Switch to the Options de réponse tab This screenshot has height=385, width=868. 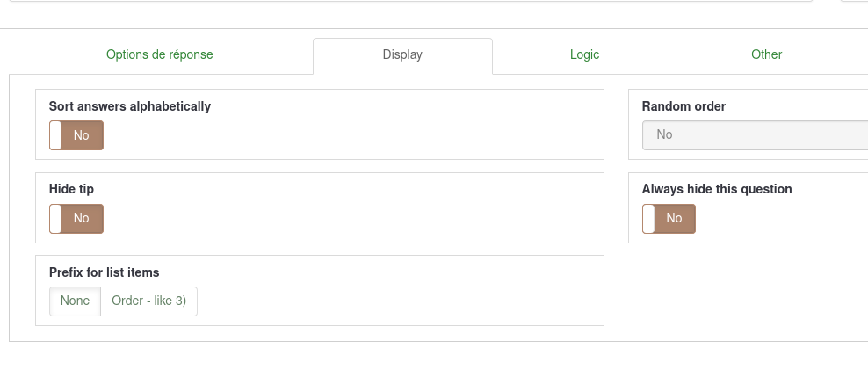tap(159, 54)
